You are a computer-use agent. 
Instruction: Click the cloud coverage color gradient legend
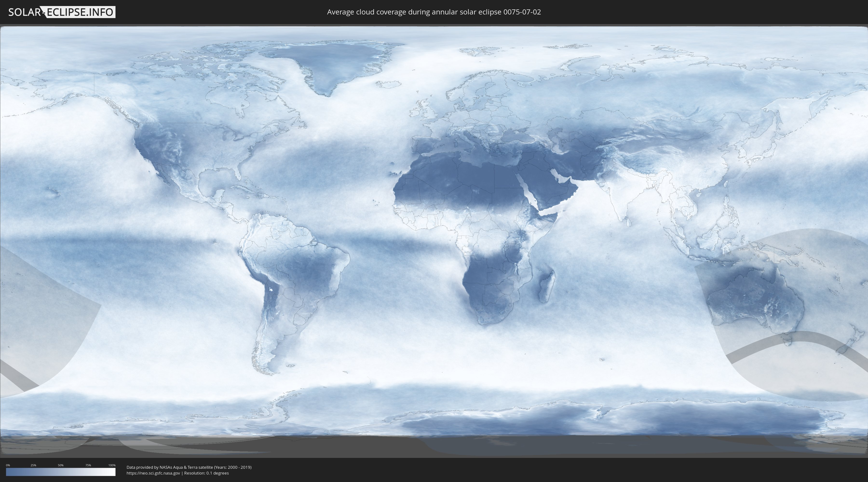61,472
